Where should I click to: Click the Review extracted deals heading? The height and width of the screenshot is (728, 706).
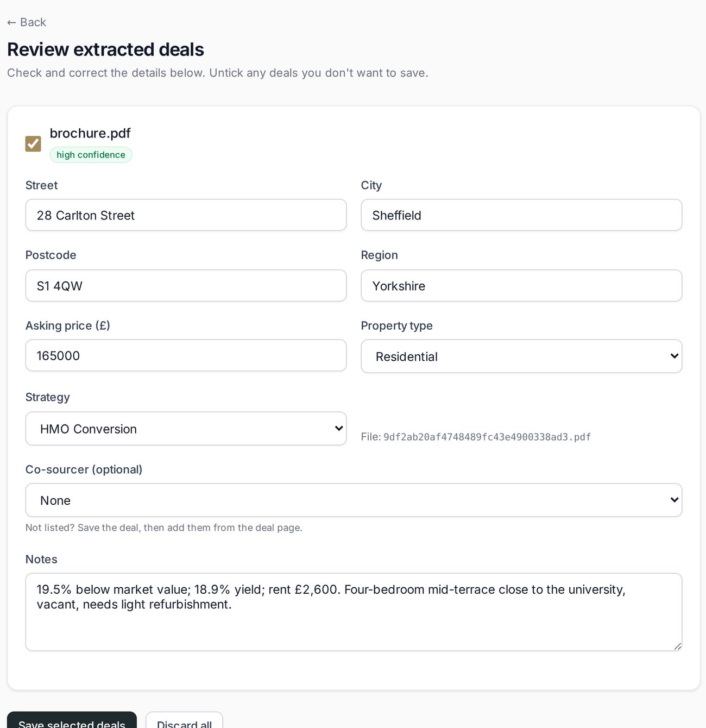click(x=105, y=49)
